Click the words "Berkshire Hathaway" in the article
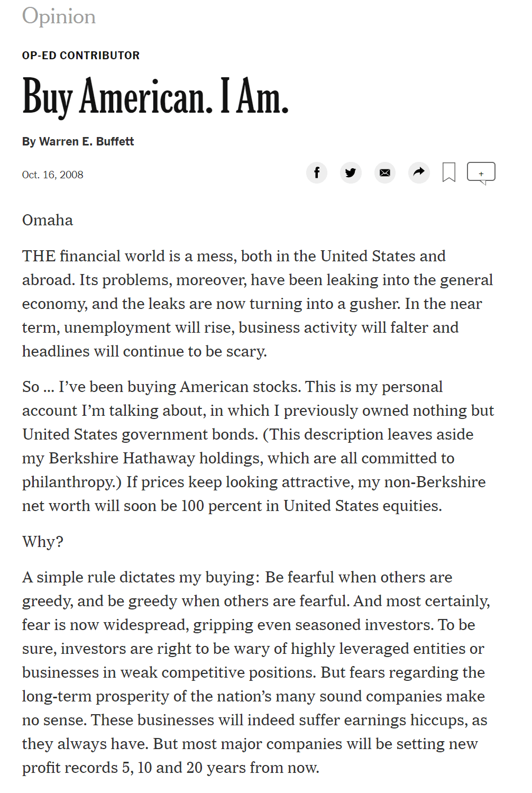This screenshot has width=532, height=793. point(122,458)
